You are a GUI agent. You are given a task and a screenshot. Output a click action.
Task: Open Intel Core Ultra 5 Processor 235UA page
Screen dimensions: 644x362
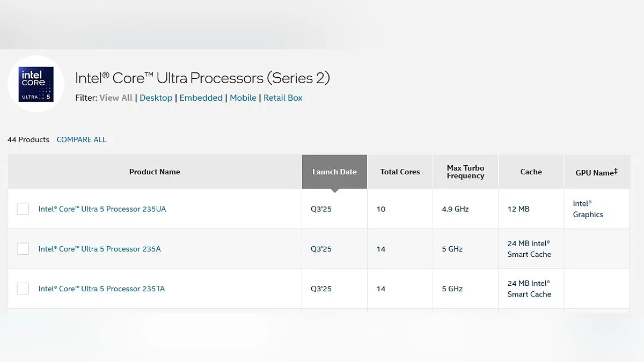(x=102, y=209)
